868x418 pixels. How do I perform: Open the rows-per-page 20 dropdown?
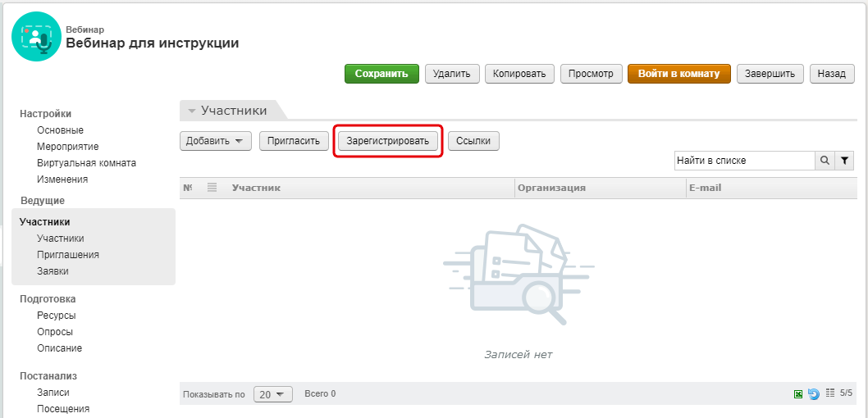point(272,394)
